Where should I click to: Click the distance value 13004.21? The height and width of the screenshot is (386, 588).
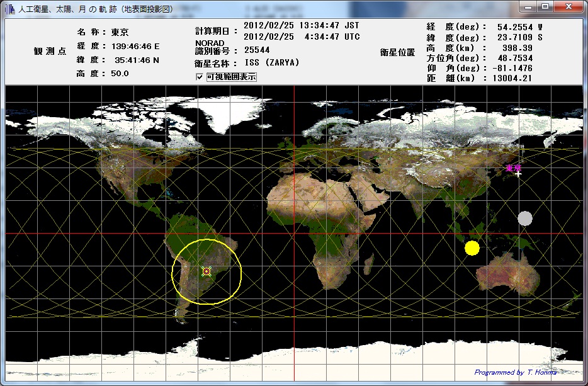[512, 79]
